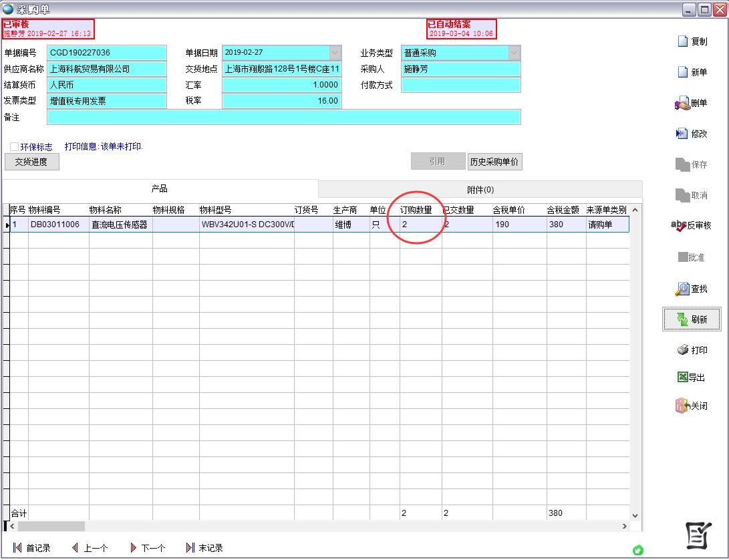Open 历史采购单价 price history

tap(494, 162)
